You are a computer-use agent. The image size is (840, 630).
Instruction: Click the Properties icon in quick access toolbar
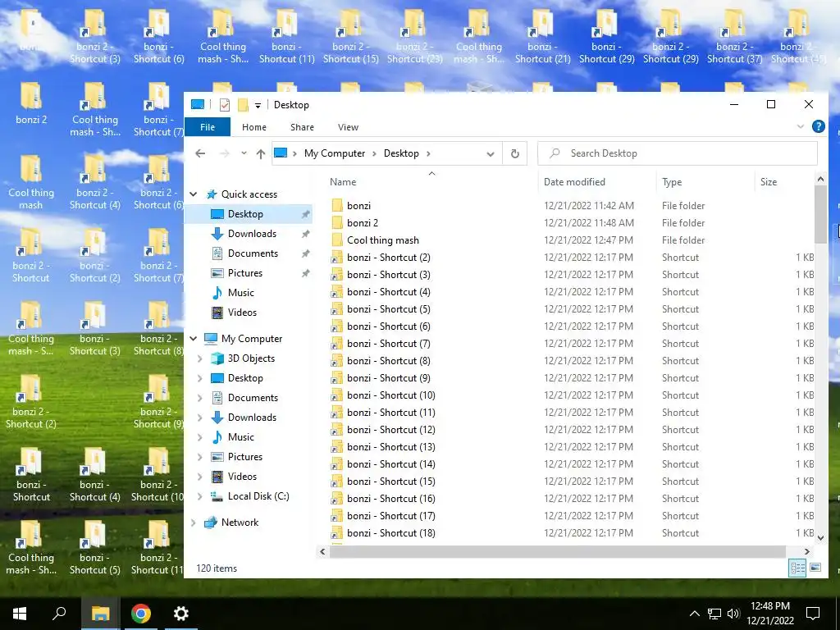coord(225,105)
